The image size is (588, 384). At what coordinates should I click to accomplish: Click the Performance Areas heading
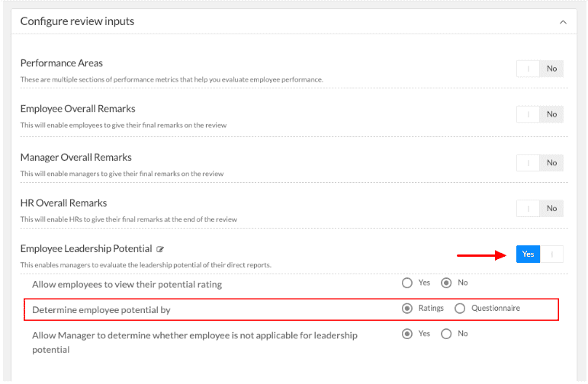[62, 63]
